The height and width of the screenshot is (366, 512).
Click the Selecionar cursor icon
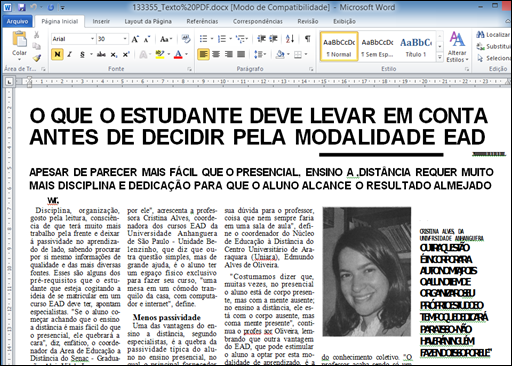click(x=480, y=58)
